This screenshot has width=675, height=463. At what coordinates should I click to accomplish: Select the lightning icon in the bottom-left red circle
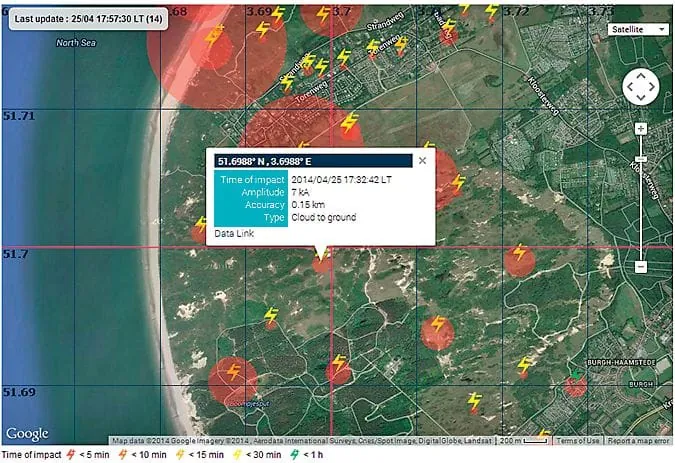coord(233,372)
